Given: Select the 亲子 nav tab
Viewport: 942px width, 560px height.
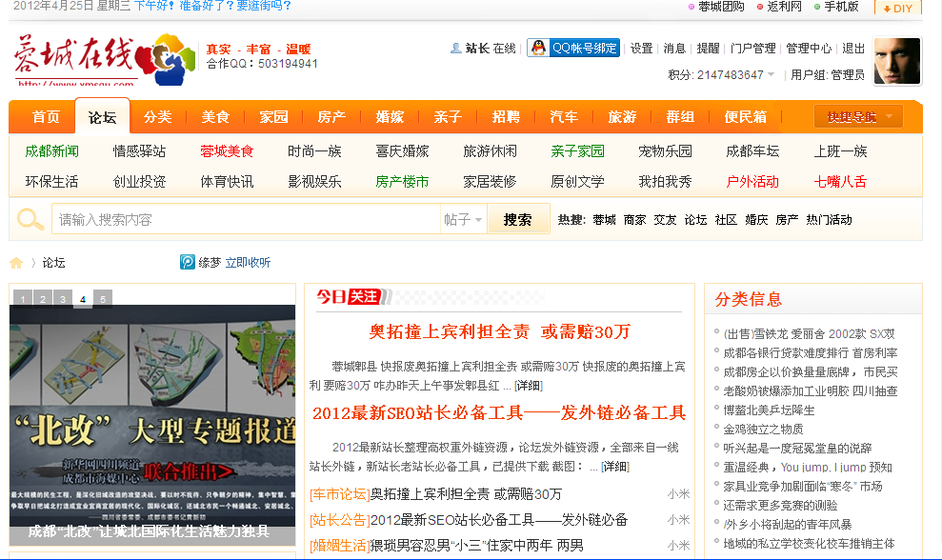Looking at the screenshot, I should click(x=448, y=116).
